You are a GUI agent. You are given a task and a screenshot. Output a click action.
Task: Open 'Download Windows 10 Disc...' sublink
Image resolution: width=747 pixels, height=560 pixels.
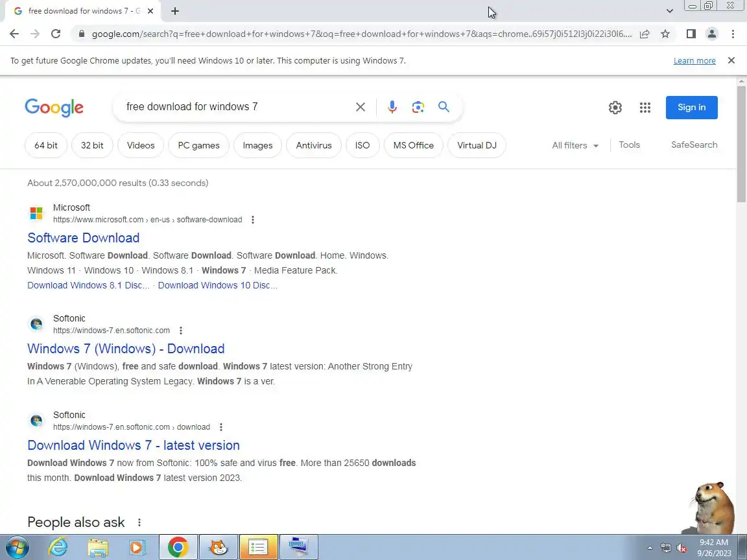click(218, 285)
